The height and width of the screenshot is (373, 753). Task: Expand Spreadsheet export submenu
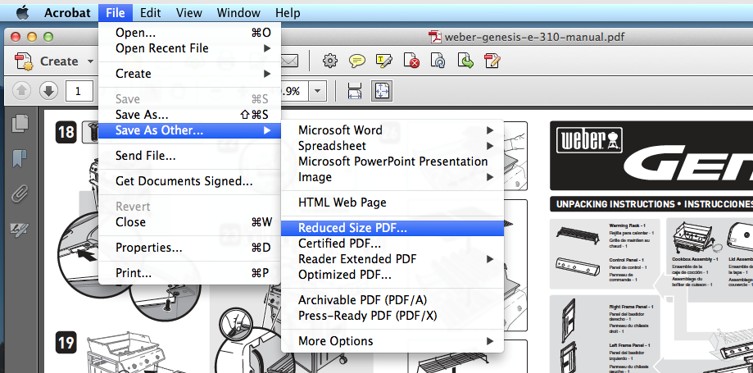point(392,145)
